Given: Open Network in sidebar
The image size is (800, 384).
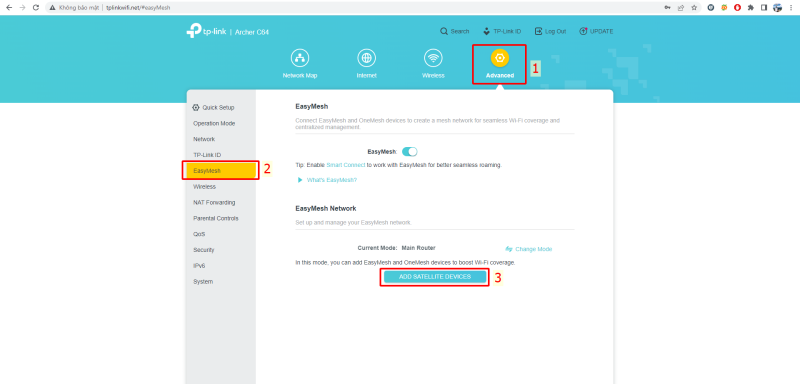Looking at the screenshot, I should (x=204, y=139).
